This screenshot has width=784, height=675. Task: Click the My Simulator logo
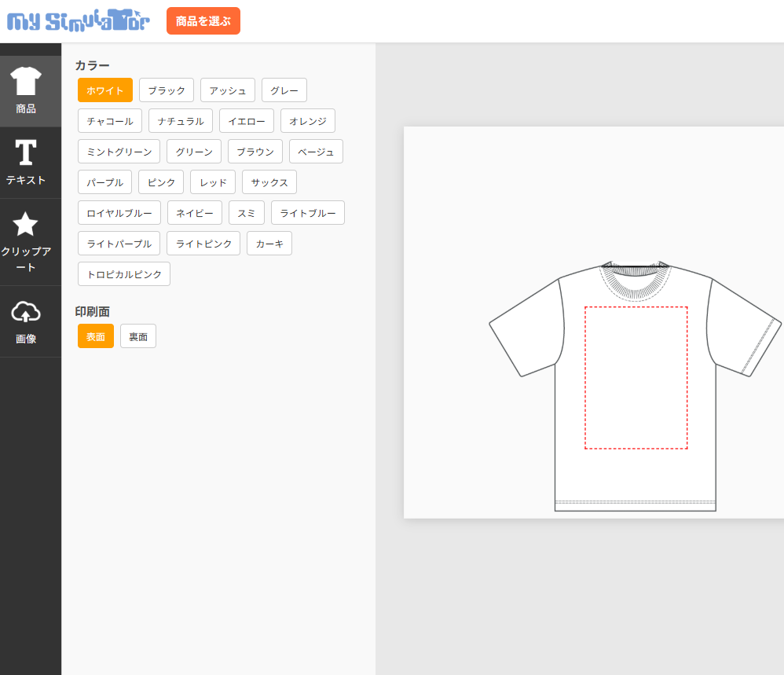78,21
